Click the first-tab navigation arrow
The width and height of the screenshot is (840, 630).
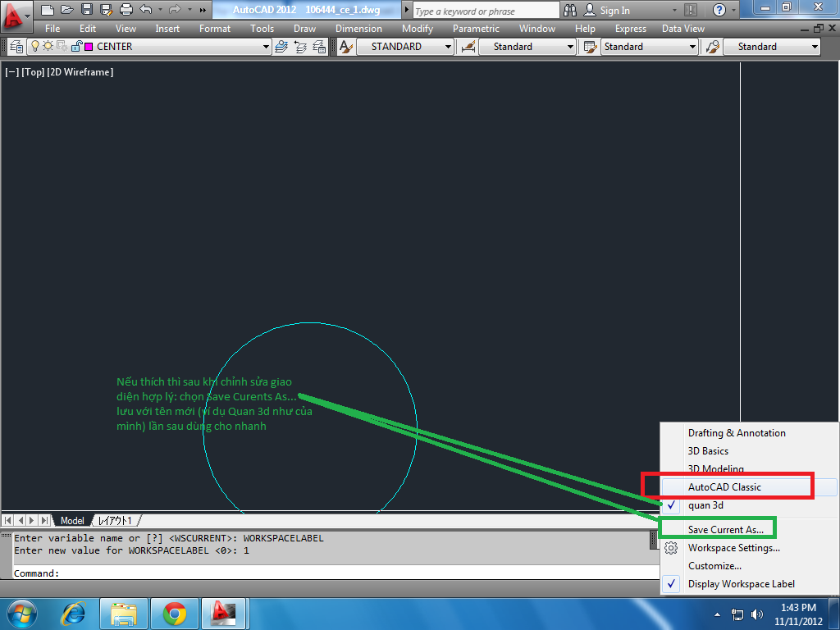[x=8, y=520]
